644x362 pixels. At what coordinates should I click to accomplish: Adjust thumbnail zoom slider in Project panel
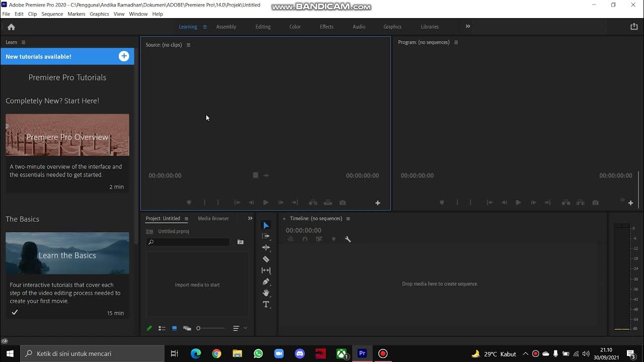click(211, 328)
